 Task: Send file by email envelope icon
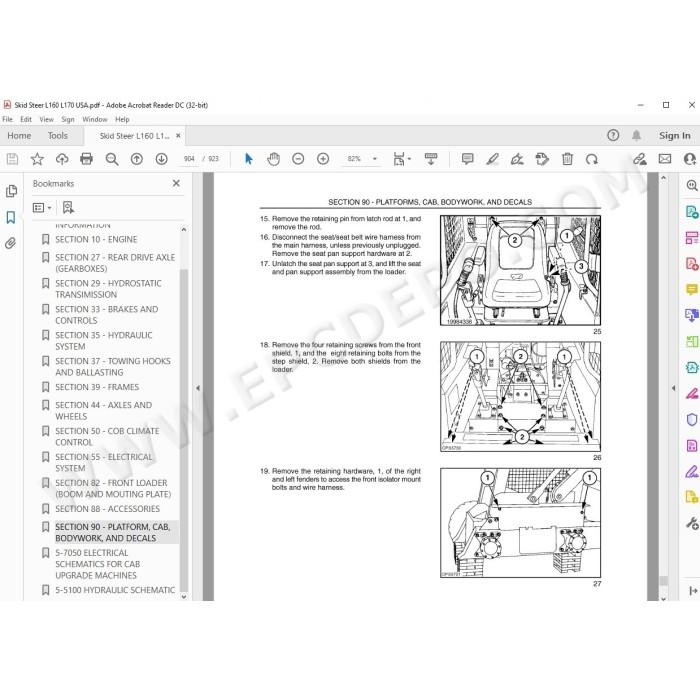point(665,159)
